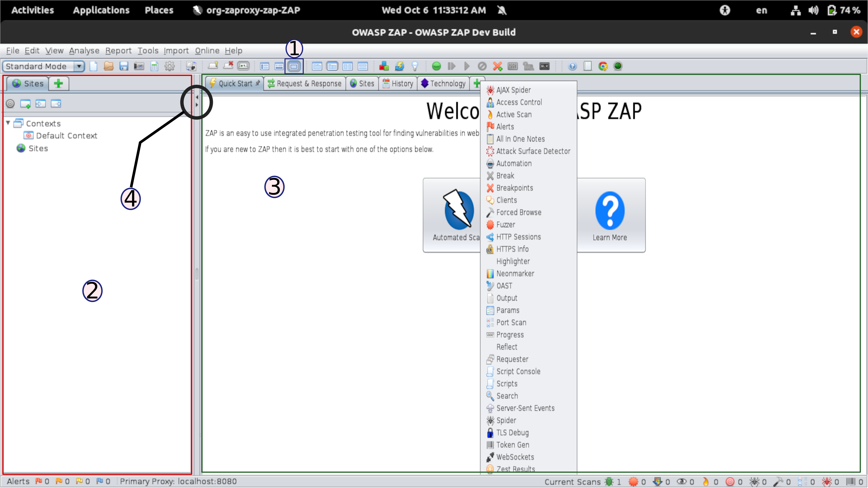
Task: Set break on all requests with green circle icon
Action: click(436, 66)
